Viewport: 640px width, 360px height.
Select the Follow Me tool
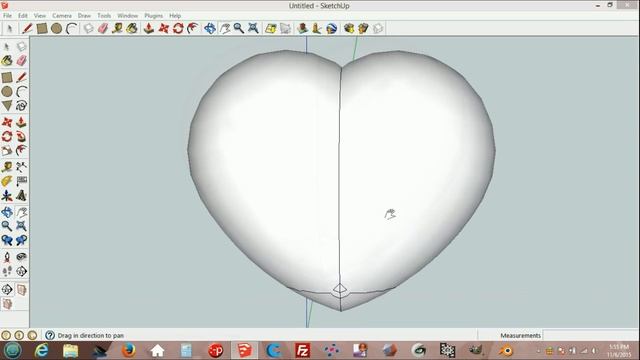(21, 136)
